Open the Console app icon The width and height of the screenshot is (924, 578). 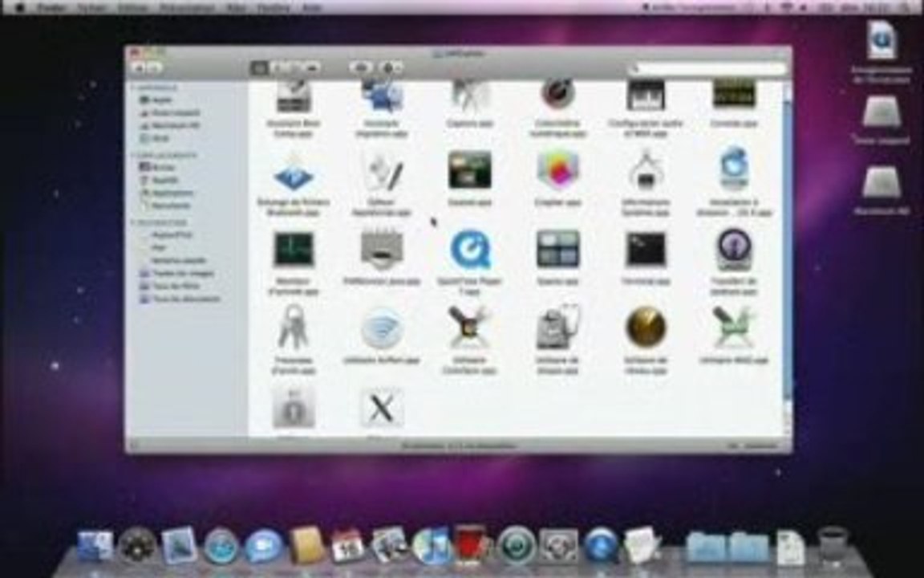[x=734, y=96]
